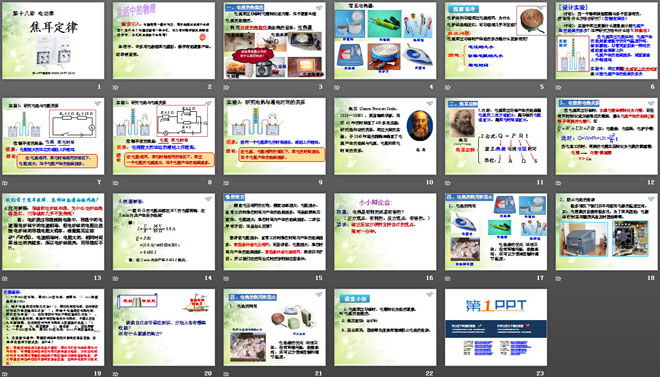Click the animation star icon under slide 6
This screenshot has height=377, width=660.
(x=558, y=87)
